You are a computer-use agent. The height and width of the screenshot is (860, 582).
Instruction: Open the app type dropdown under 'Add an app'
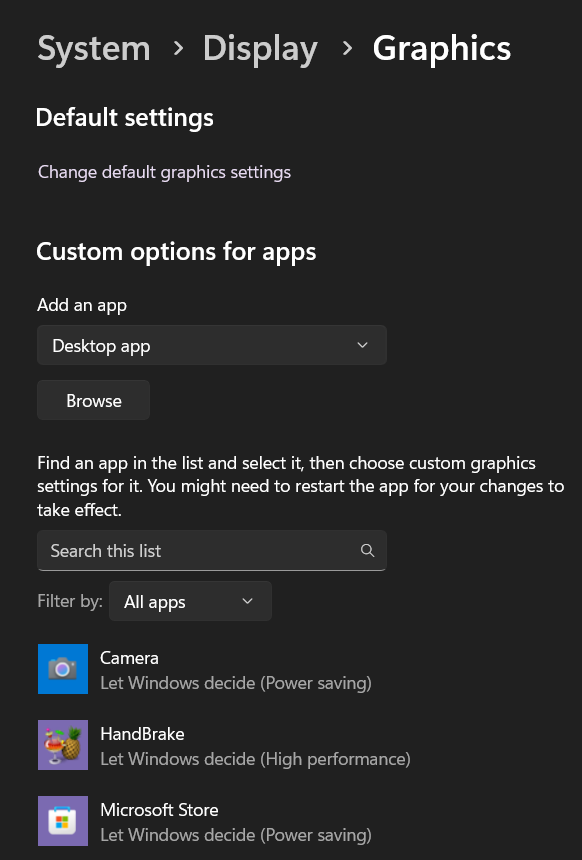[x=212, y=345]
